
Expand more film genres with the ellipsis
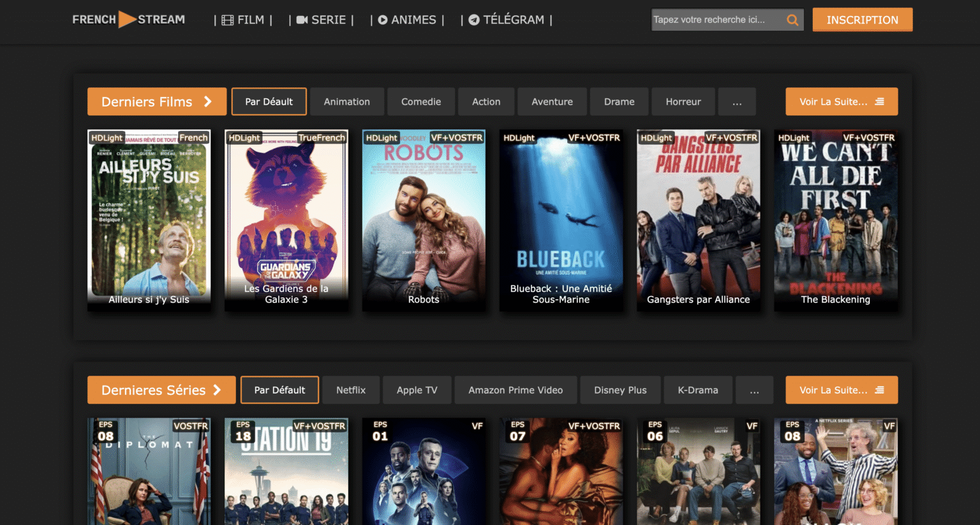point(737,101)
